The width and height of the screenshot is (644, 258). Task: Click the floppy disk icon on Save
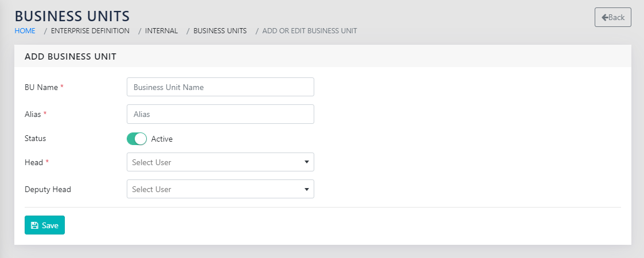click(x=34, y=225)
